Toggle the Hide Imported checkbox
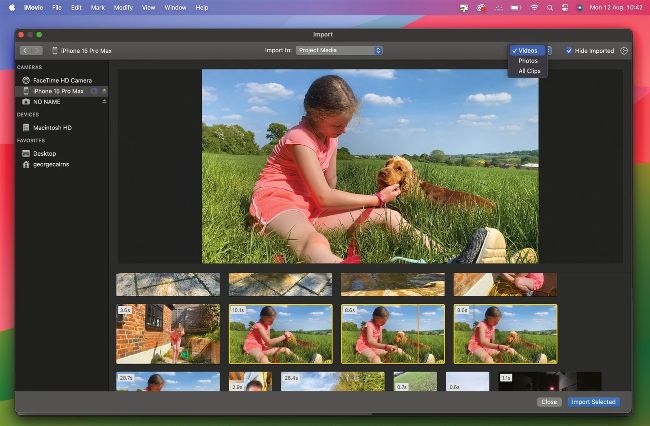 tap(569, 51)
